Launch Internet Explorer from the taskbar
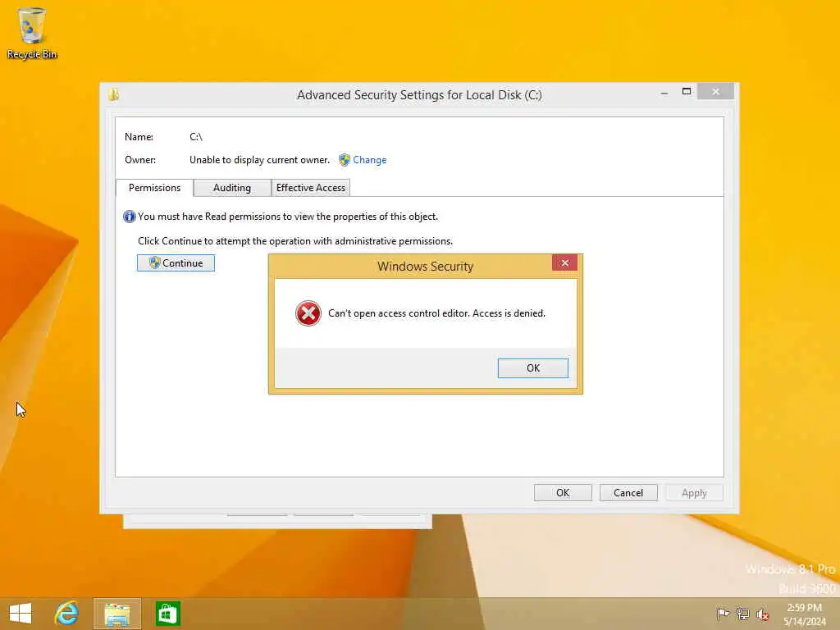The width and height of the screenshot is (840, 630). (x=66, y=614)
